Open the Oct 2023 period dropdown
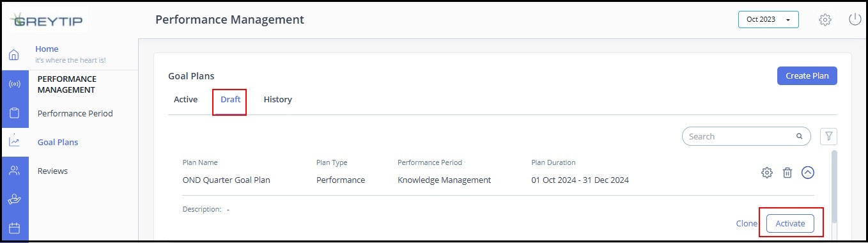Screen dimensions: 868x243 point(768,20)
